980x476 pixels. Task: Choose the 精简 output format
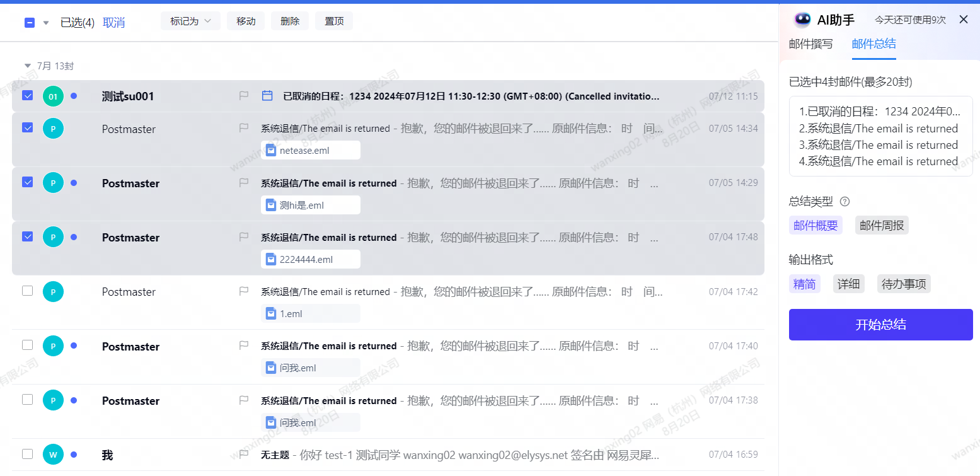pyautogui.click(x=805, y=284)
